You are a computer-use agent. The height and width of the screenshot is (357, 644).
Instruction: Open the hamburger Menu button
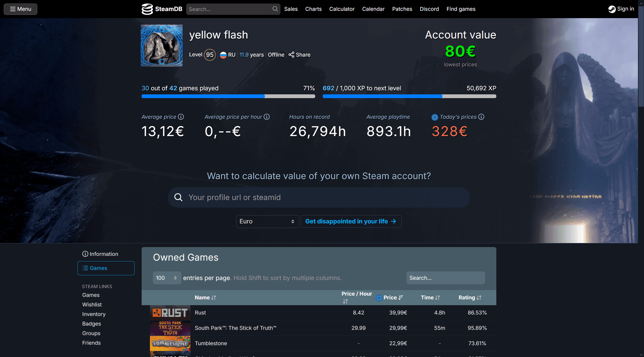(21, 9)
